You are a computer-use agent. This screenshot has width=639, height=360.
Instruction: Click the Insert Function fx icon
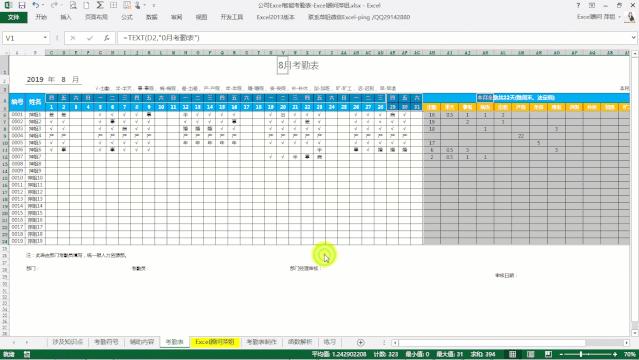[106, 38]
